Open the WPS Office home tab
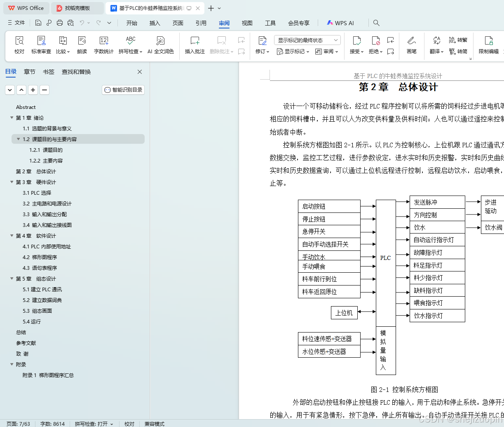This screenshot has width=504, height=427. click(x=26, y=8)
